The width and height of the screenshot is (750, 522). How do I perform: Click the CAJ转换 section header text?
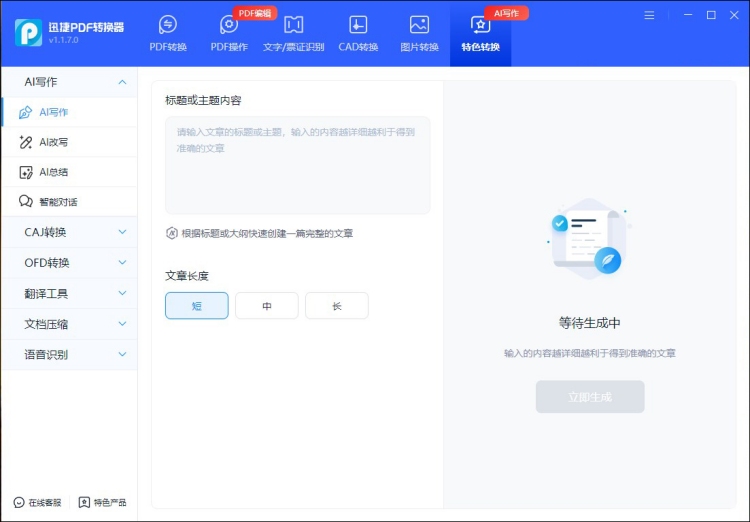45,232
